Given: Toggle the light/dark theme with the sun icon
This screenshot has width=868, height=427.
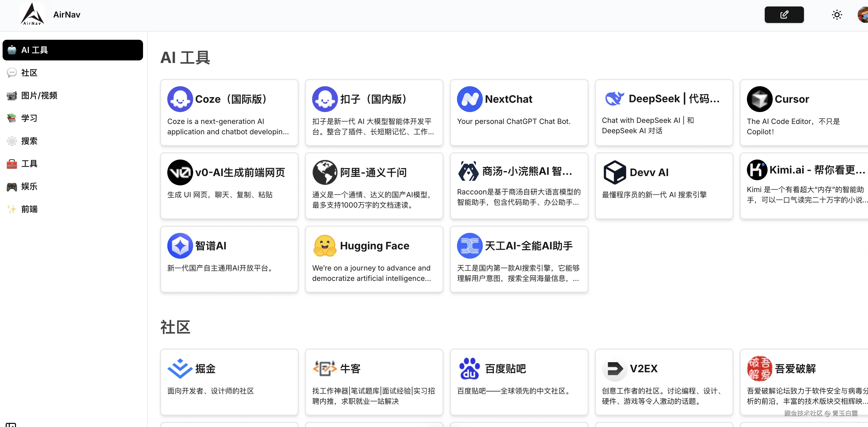Looking at the screenshot, I should point(837,15).
